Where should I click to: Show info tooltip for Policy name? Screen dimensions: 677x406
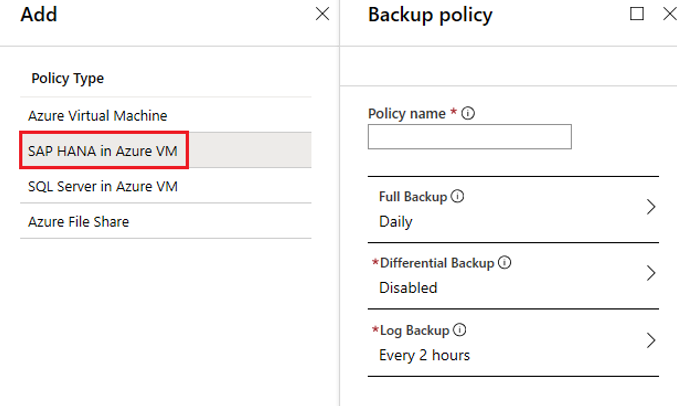[x=468, y=114]
